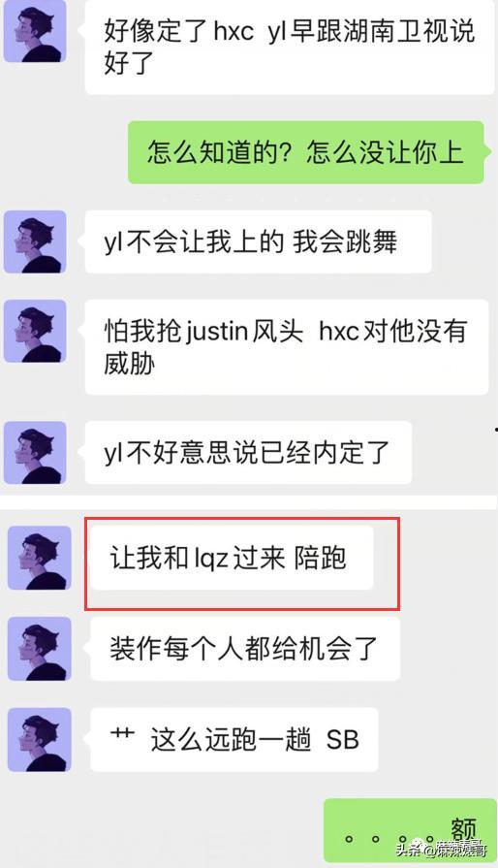498x868 pixels.
Task: Tap avatar beside '怕我抢 justin 风头' message
Action: [35, 331]
